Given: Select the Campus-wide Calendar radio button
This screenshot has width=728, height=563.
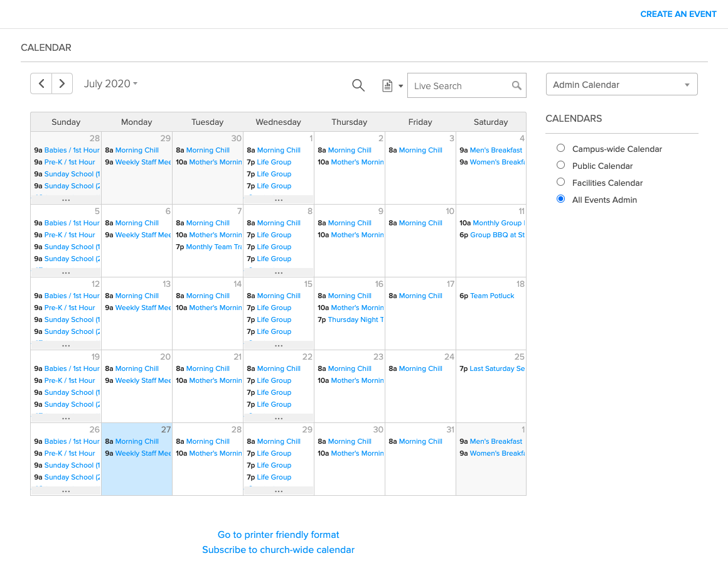Looking at the screenshot, I should coord(560,148).
